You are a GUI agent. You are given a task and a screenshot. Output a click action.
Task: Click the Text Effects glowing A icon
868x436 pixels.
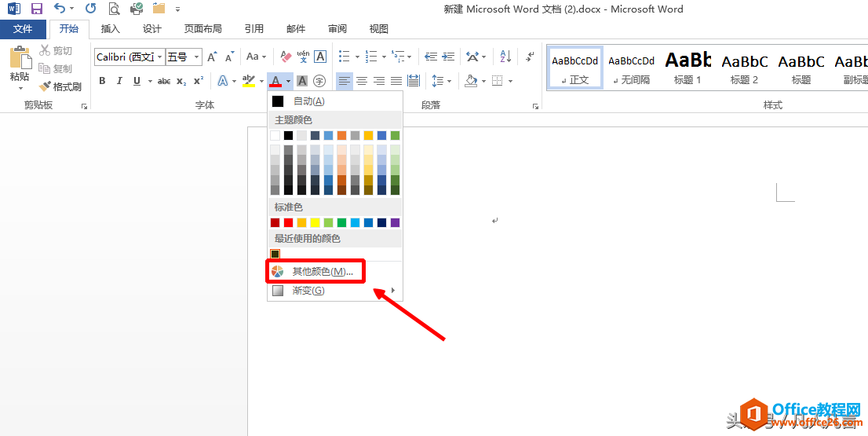223,80
